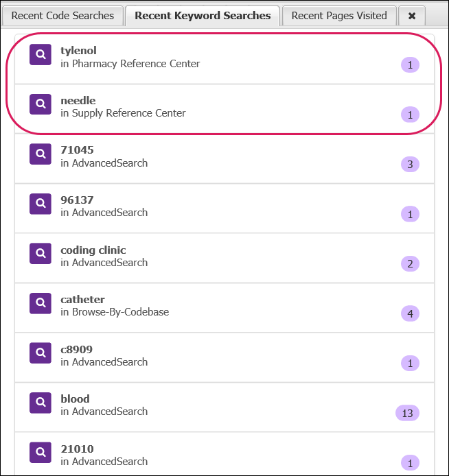
Task: Click the search icon beside catheter
Action: (x=41, y=303)
